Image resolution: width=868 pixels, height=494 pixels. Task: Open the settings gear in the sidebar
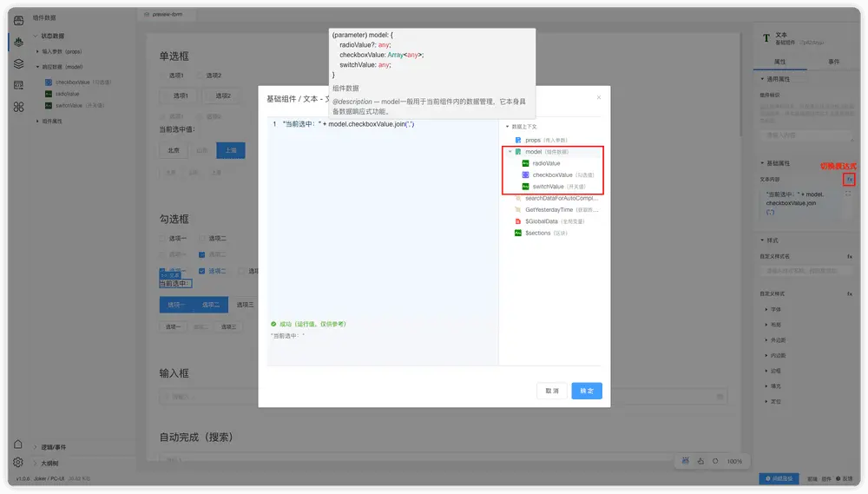coord(17,462)
